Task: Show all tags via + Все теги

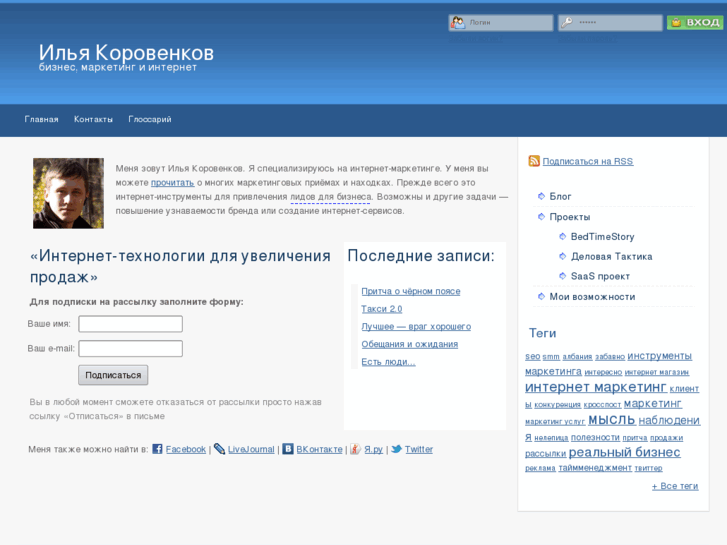Action: coord(675,486)
